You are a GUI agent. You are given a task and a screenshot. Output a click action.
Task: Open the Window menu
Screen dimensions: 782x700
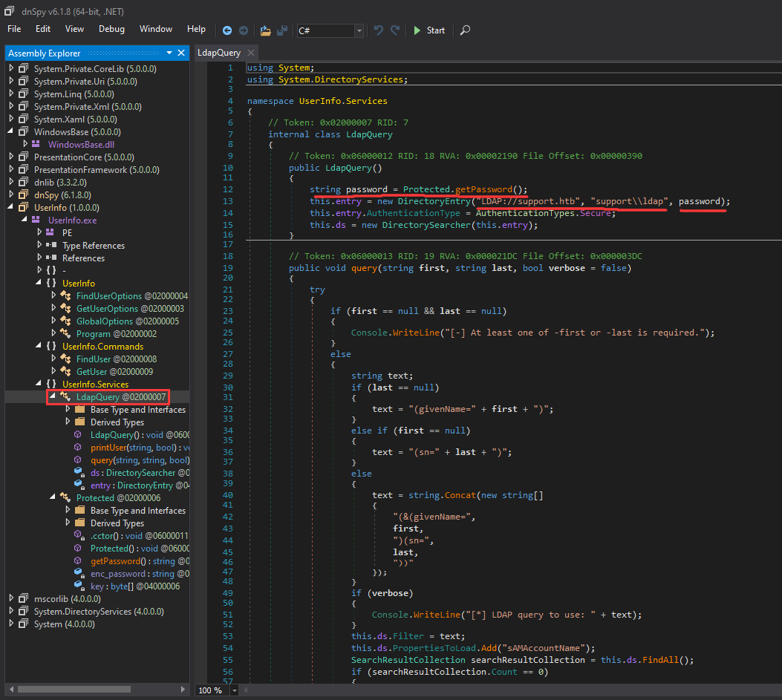[x=156, y=29]
